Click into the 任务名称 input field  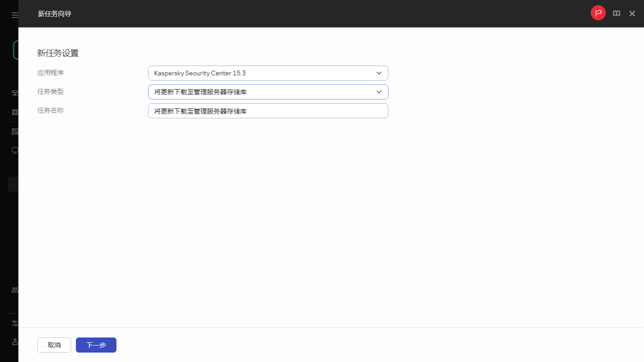pyautogui.click(x=268, y=111)
